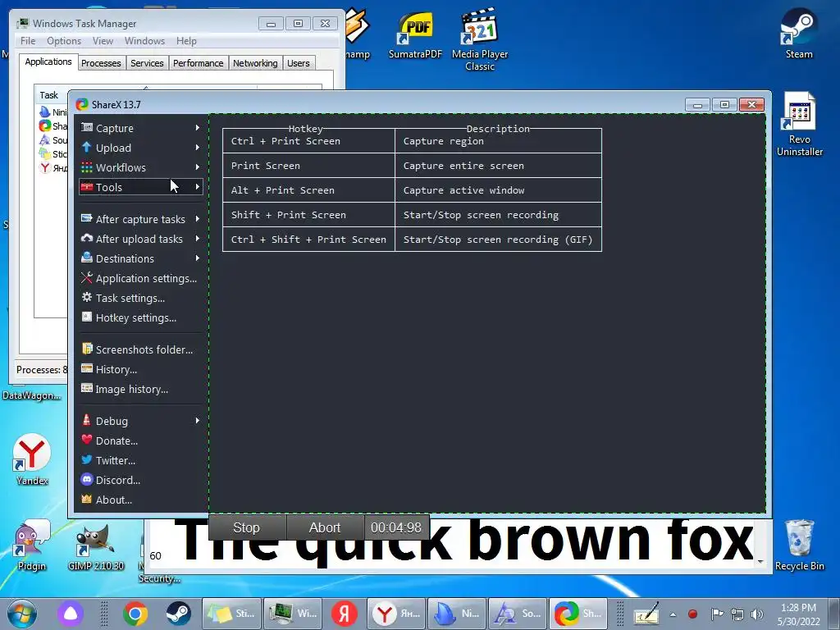Abort the screen recording
840x630 pixels.
pos(325,527)
